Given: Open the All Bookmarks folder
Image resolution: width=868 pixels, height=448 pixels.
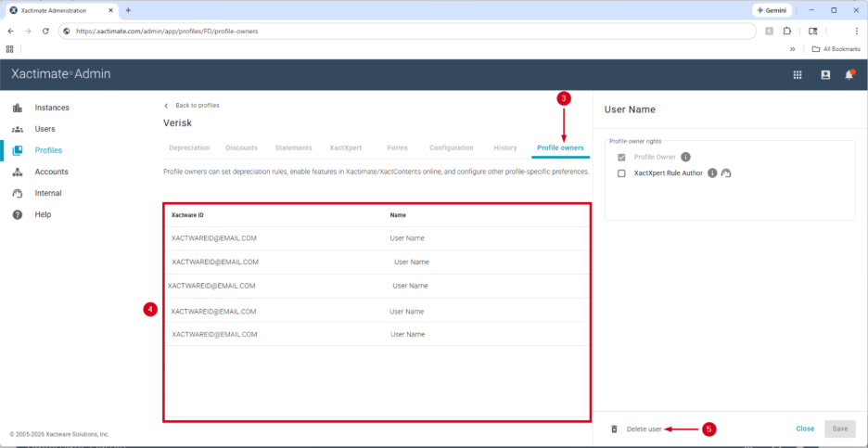Looking at the screenshot, I should pyautogui.click(x=836, y=49).
